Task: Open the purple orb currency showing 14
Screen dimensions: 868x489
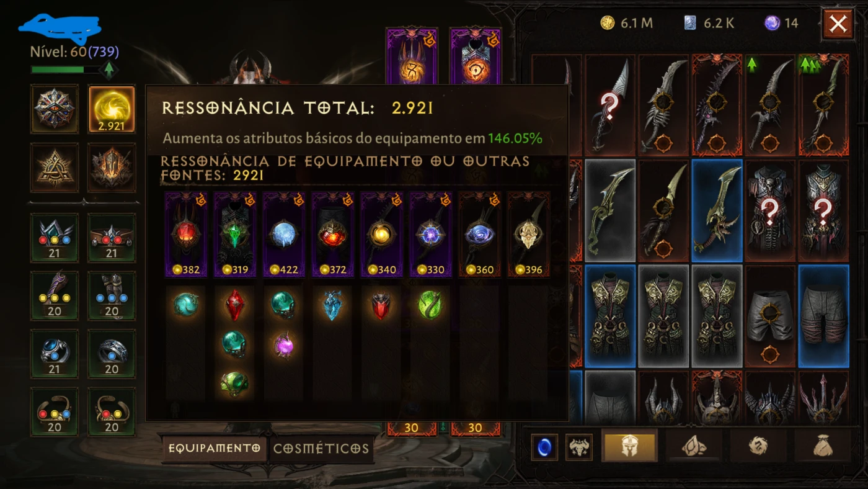Action: pos(781,24)
